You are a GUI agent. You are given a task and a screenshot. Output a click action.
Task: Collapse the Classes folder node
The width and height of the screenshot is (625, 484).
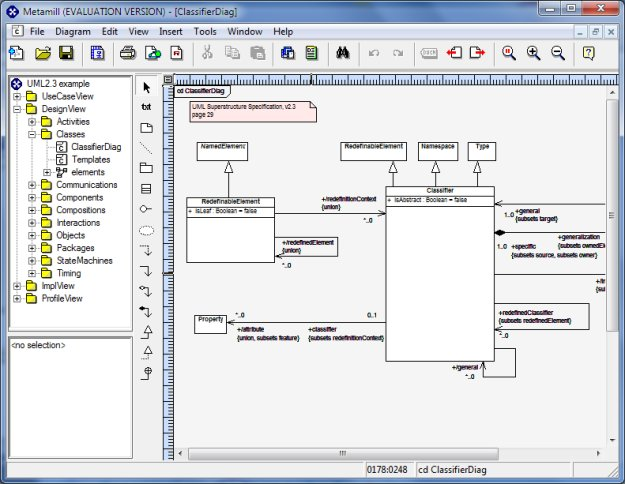[x=32, y=134]
